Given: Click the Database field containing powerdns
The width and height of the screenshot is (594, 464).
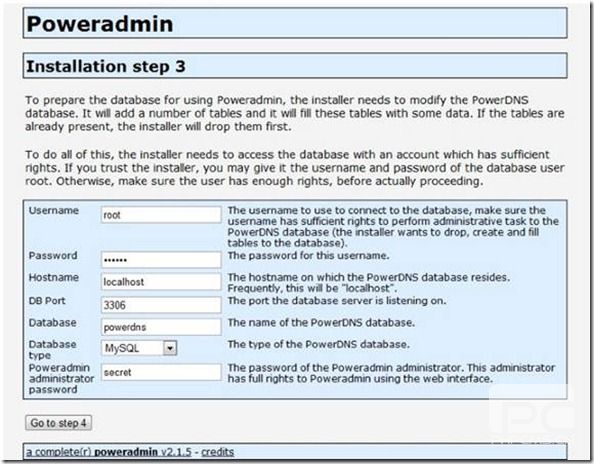Looking at the screenshot, I should coord(161,327).
